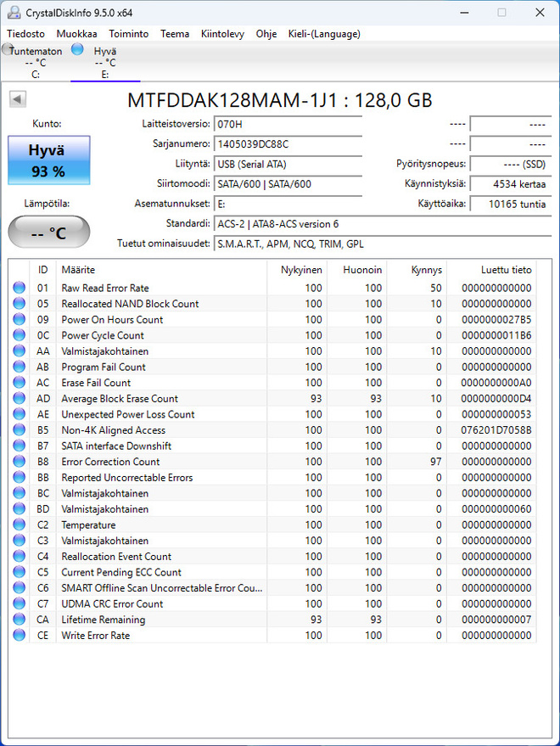Click the status orb of Power On Hours Count
This screenshot has width=560, height=746.
click(19, 319)
